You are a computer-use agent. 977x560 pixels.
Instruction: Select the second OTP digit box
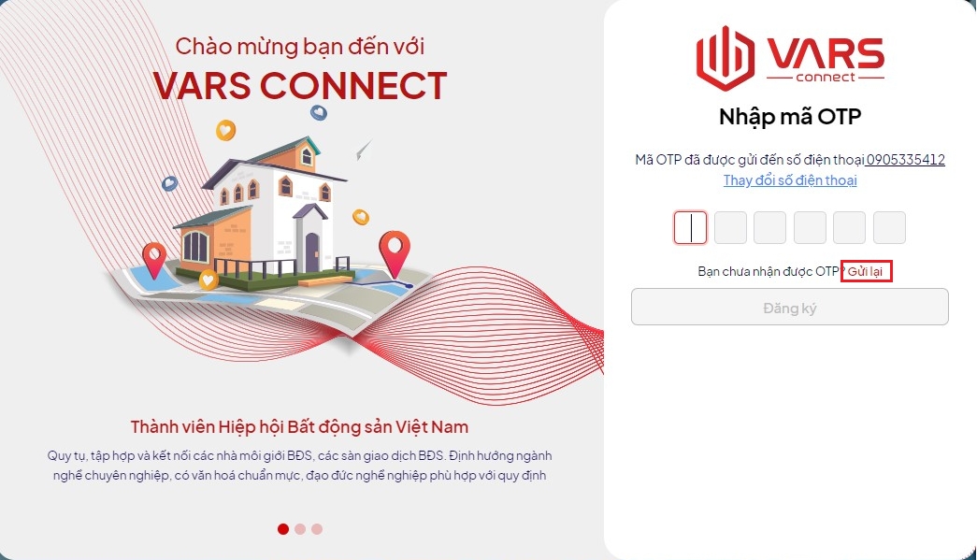coord(730,227)
